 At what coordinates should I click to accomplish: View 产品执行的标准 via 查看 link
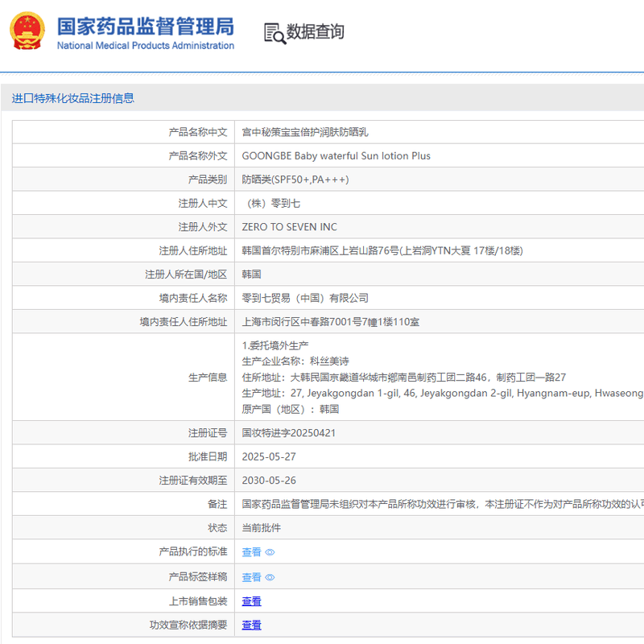(251, 552)
